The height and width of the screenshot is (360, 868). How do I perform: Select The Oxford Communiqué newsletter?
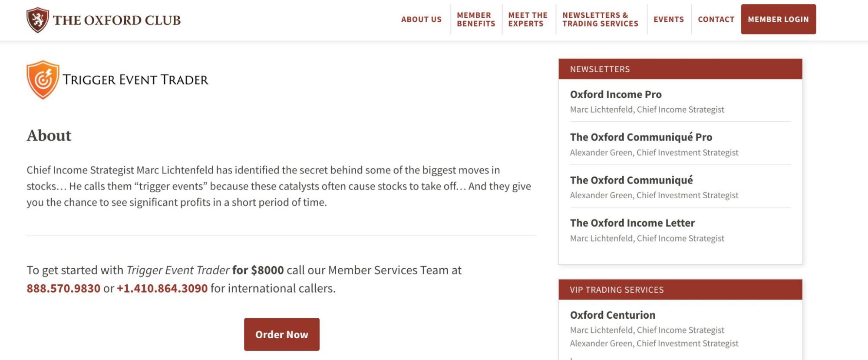click(x=631, y=180)
